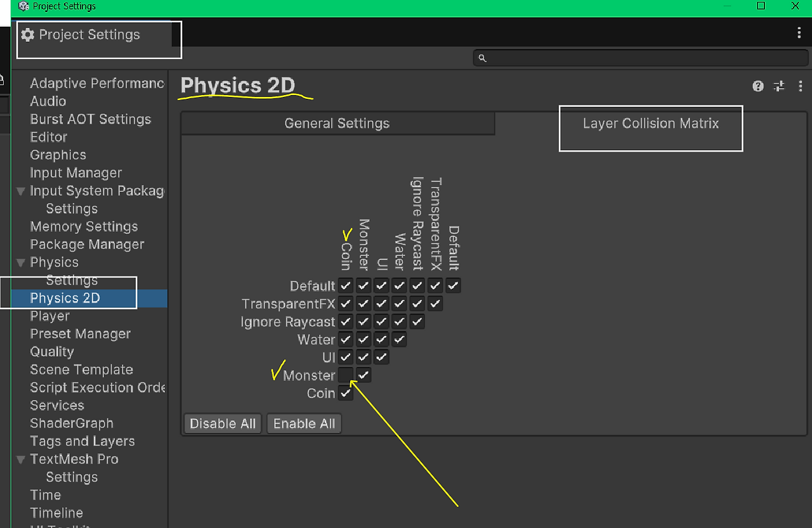Open the Physics 2D help icon
The image size is (812, 528).
pyautogui.click(x=758, y=86)
